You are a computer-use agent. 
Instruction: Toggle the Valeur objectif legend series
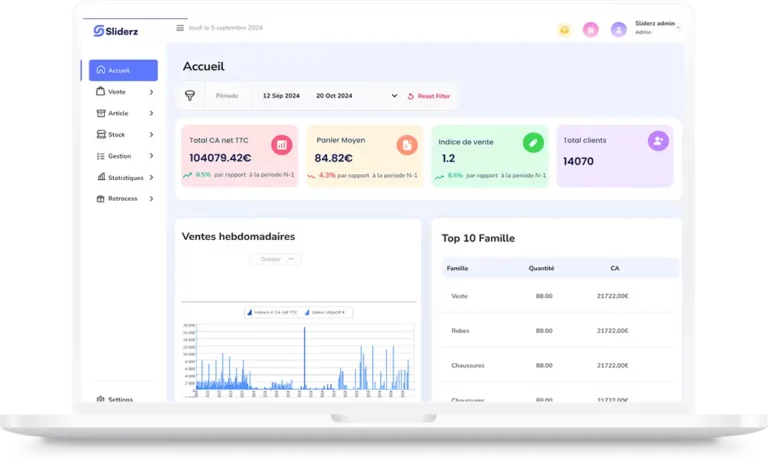point(326,312)
